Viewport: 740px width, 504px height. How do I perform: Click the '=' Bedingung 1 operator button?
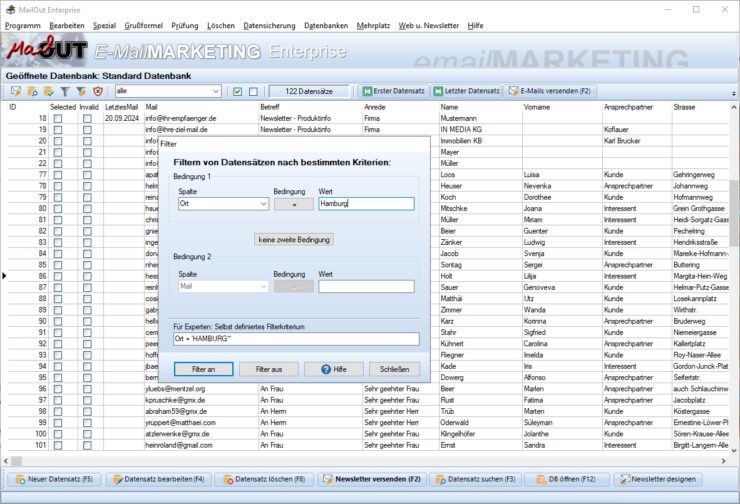(294, 204)
